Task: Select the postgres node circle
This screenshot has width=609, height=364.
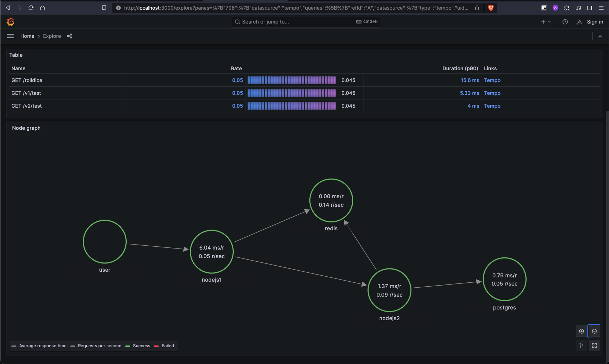Action: (504, 280)
